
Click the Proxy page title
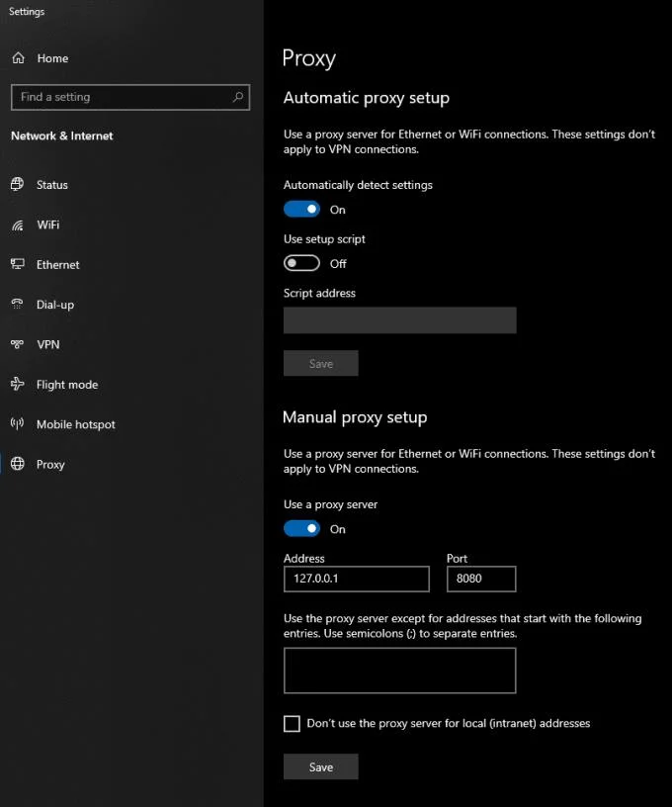pyautogui.click(x=309, y=58)
